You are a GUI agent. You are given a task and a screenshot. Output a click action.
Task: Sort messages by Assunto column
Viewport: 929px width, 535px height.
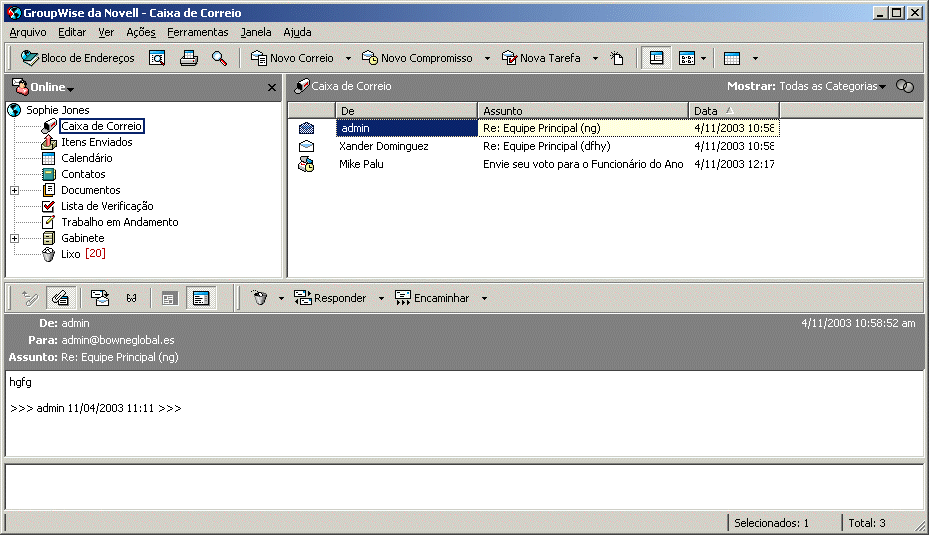click(x=583, y=111)
